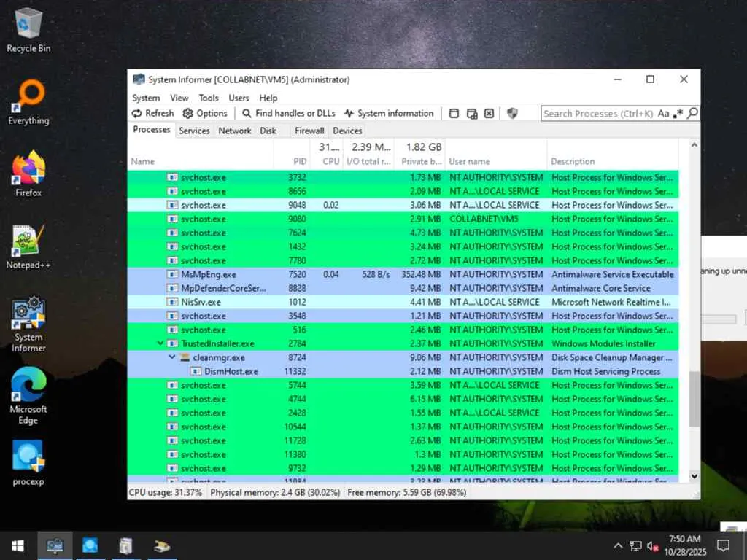Sort by Private bytes column header
This screenshot has height=560, width=747.
click(421, 161)
